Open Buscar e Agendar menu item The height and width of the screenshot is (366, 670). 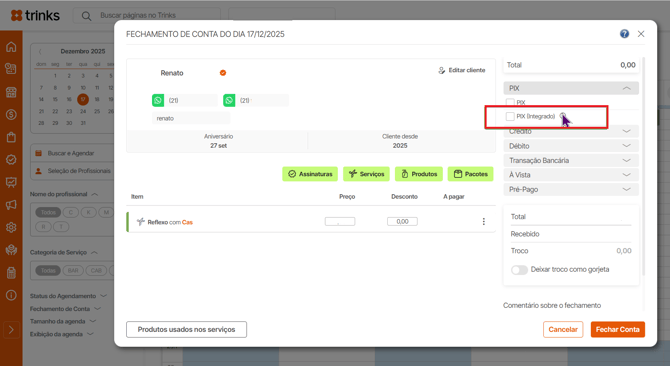[x=71, y=153]
